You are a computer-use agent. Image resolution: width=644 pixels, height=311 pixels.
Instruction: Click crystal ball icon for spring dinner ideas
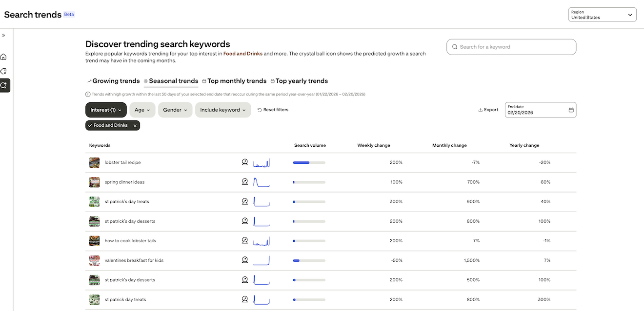click(x=245, y=182)
